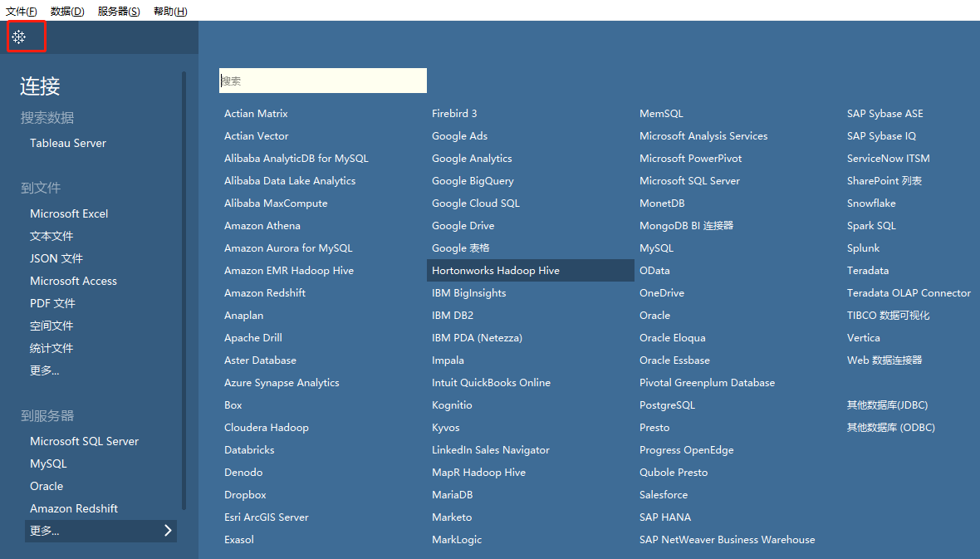
Task: Select MySQL in the left server list
Action: click(x=48, y=464)
